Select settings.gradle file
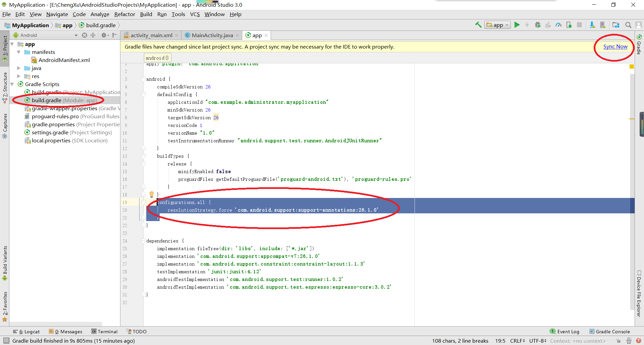This screenshot has height=345, width=644. click(68, 132)
